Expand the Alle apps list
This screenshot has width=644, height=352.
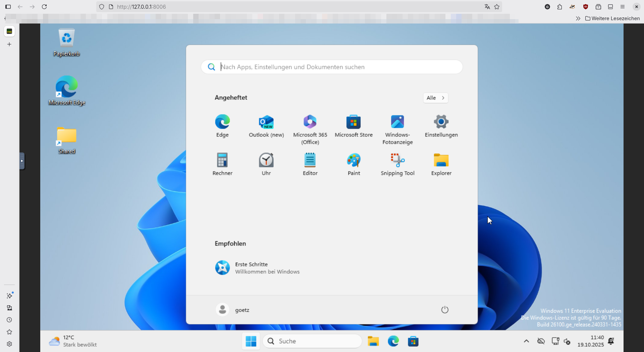(435, 98)
